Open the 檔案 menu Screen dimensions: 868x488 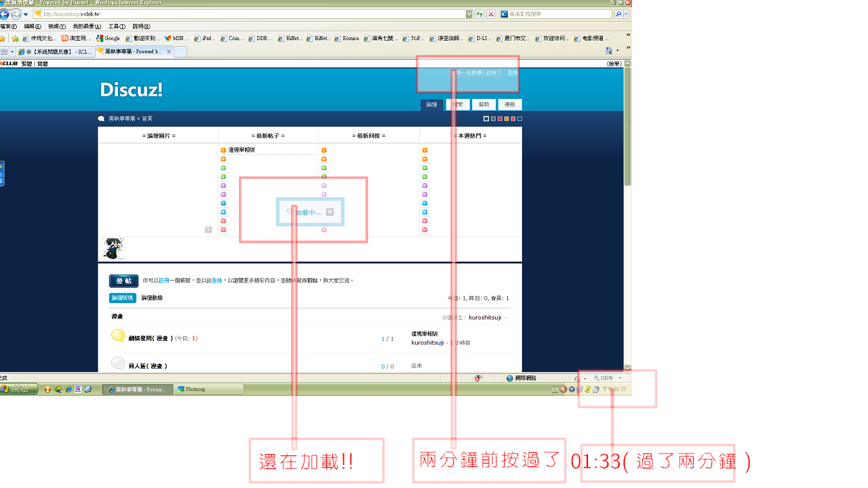(x=8, y=26)
